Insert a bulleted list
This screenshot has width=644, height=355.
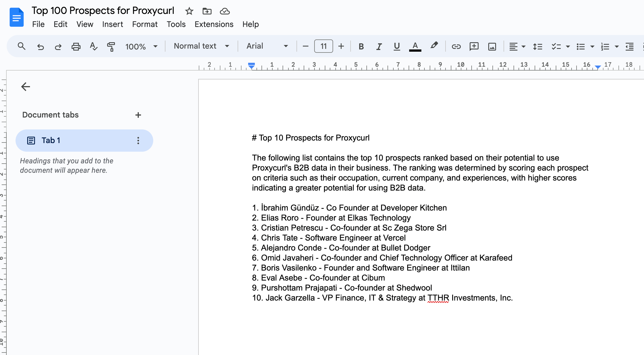point(581,46)
